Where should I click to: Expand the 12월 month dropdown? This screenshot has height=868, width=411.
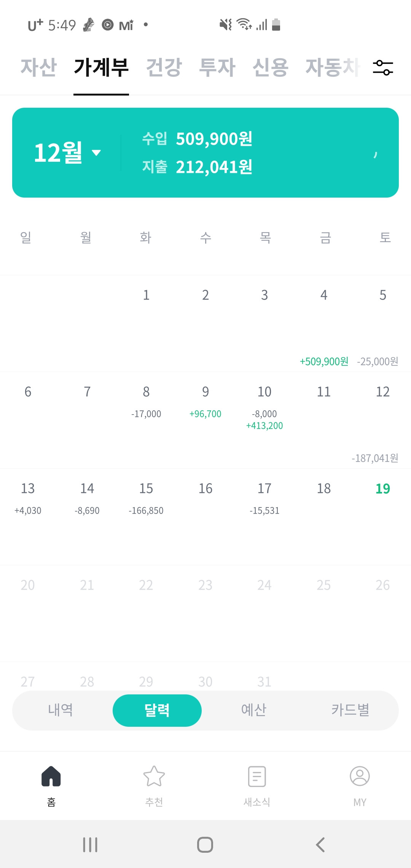pyautogui.click(x=67, y=153)
